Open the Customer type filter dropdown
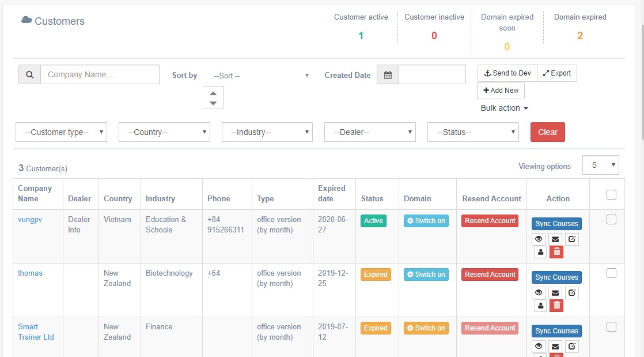Screen dimensions: 644x357 click(61, 132)
